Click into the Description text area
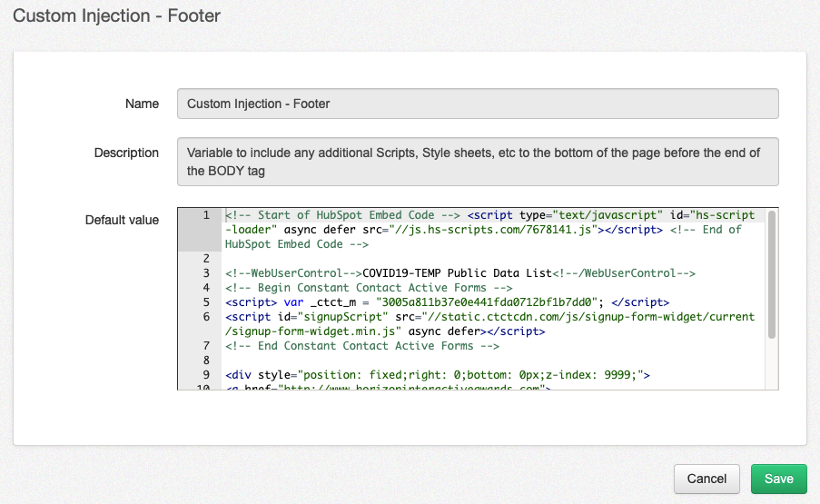The height and width of the screenshot is (504, 820). [x=478, y=162]
